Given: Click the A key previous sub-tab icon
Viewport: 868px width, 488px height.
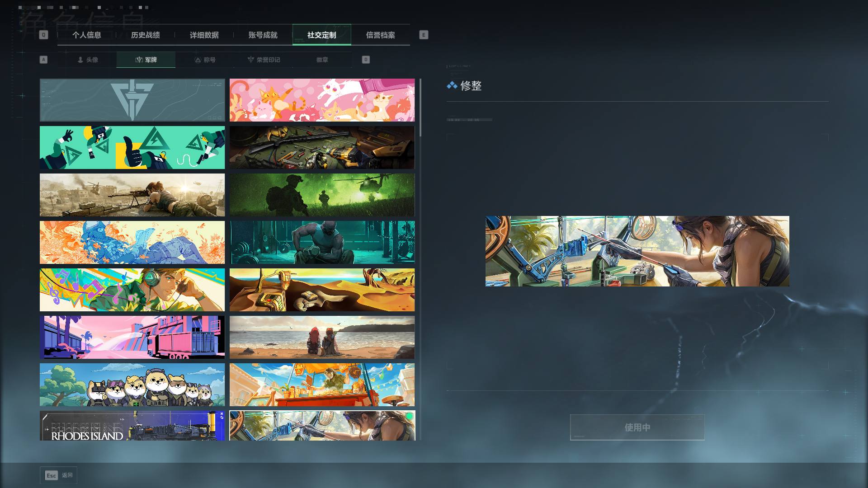Looking at the screenshot, I should coord(43,60).
